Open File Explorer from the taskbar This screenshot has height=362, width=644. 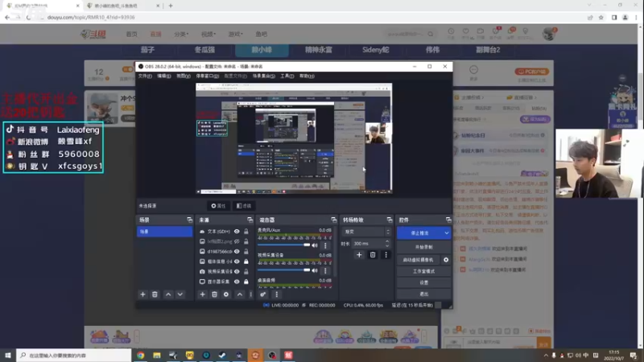click(x=157, y=355)
